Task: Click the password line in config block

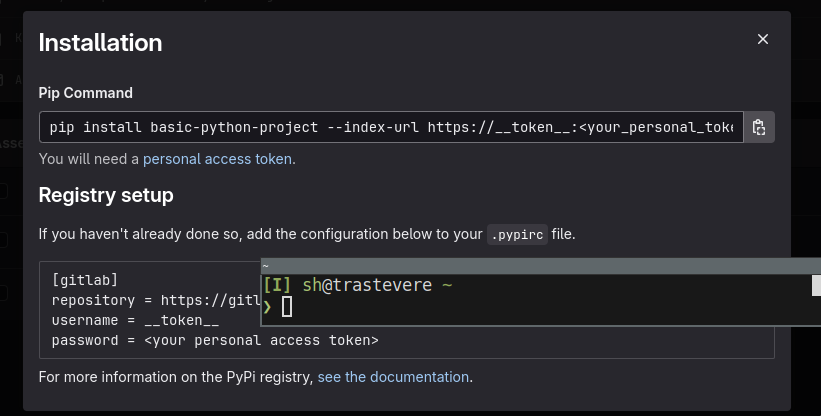Action: click(215, 340)
